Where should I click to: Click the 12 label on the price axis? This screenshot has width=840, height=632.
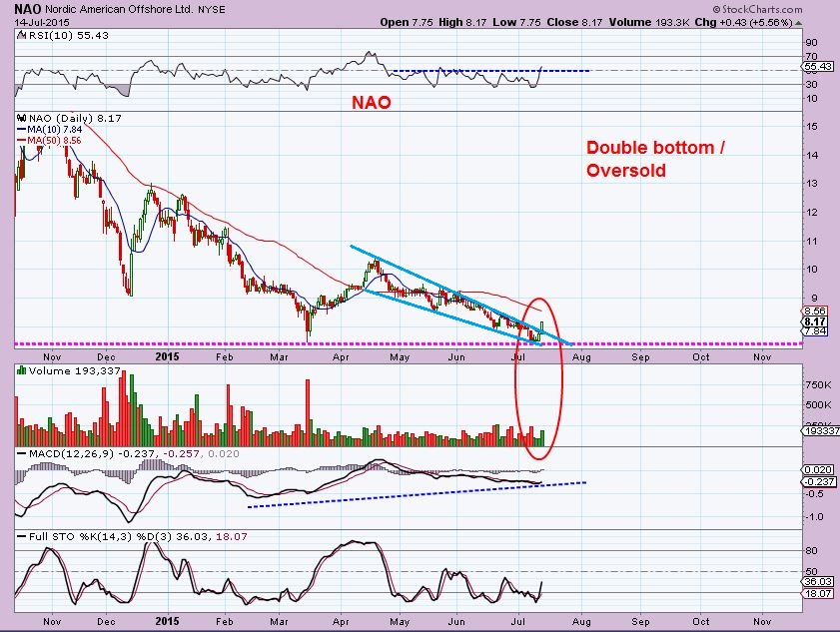pos(811,212)
